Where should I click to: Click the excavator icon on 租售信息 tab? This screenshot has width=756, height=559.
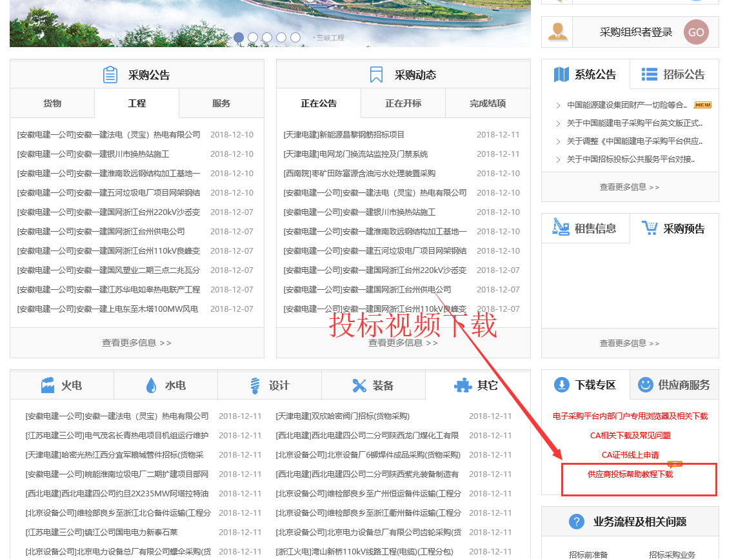[561, 228]
